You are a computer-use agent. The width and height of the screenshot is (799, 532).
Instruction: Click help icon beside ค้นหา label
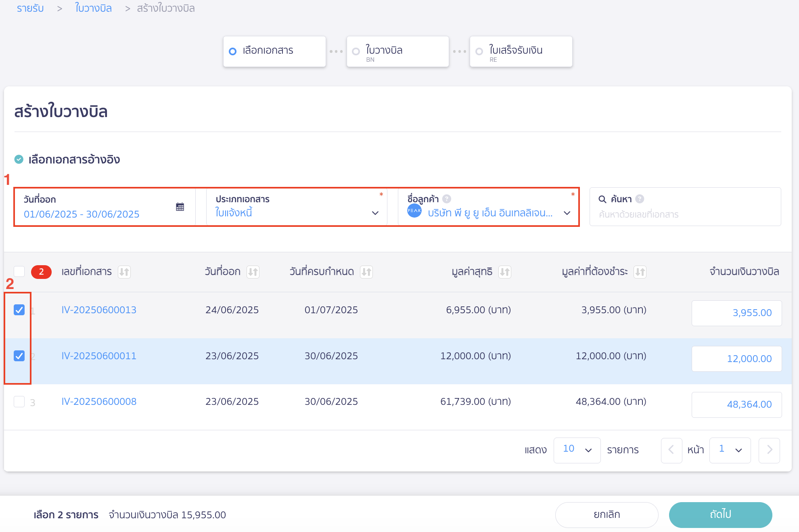[640, 198]
